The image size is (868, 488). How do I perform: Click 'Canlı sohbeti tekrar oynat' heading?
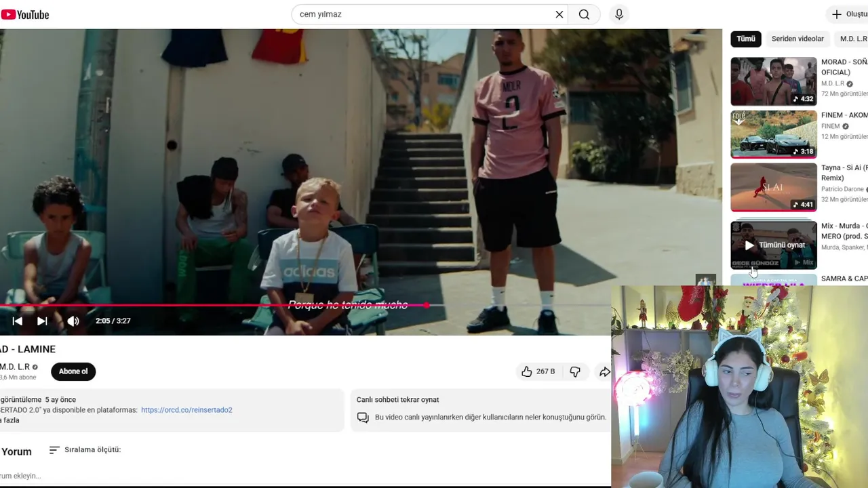click(397, 400)
